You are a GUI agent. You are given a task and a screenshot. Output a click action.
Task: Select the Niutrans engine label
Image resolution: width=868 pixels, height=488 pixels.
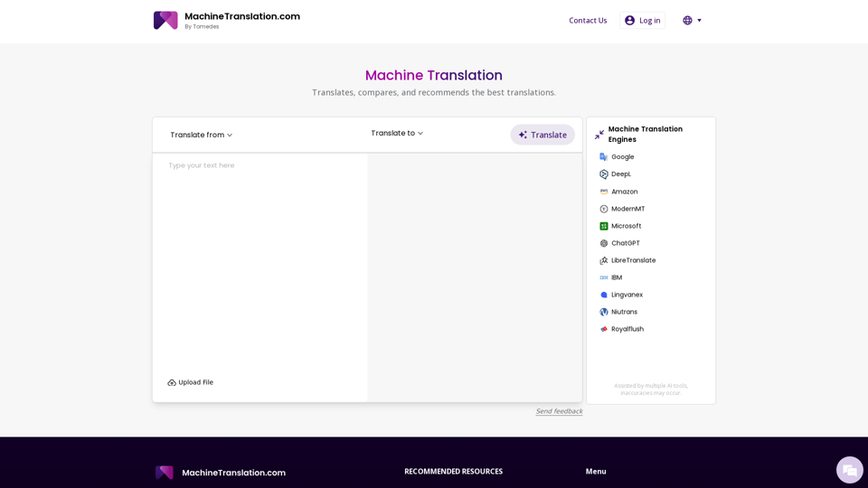(x=625, y=312)
